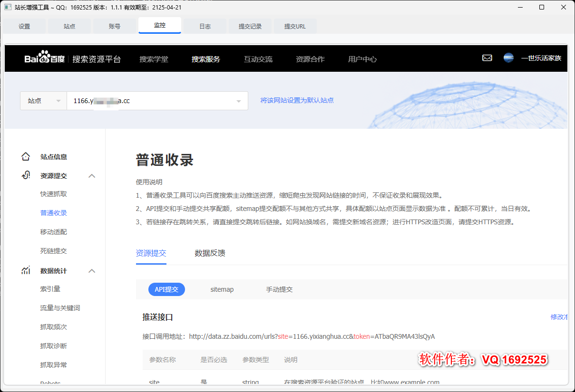
Task: Switch to the 数据反馈 tab
Action: pyautogui.click(x=210, y=253)
